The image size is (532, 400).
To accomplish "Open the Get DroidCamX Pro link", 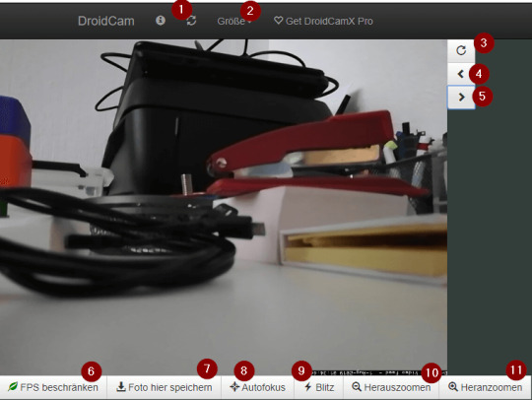I will pos(323,21).
